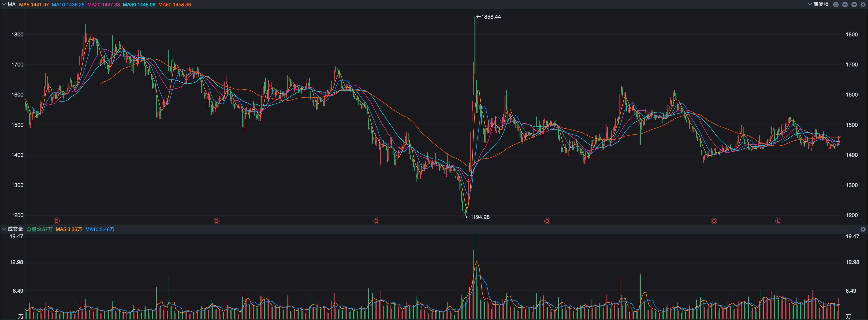Zoom in chart with plus icon
Viewport: 868px width, 320px height.
(845, 5)
